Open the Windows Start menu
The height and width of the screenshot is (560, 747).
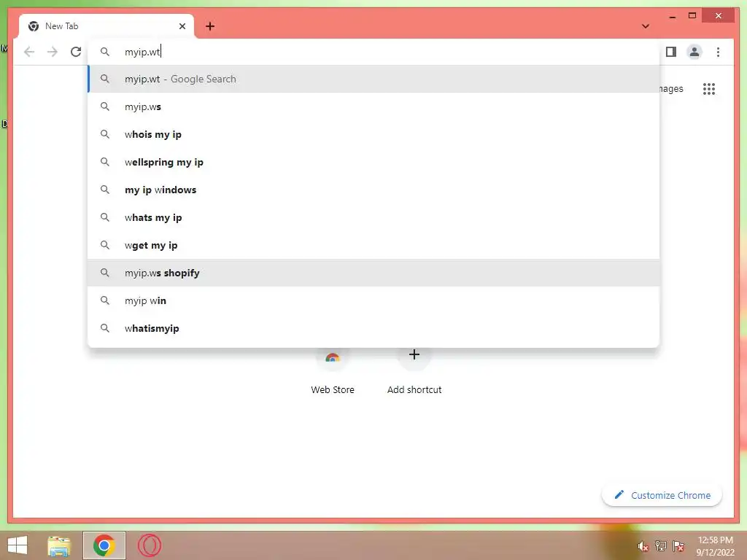[x=18, y=545]
